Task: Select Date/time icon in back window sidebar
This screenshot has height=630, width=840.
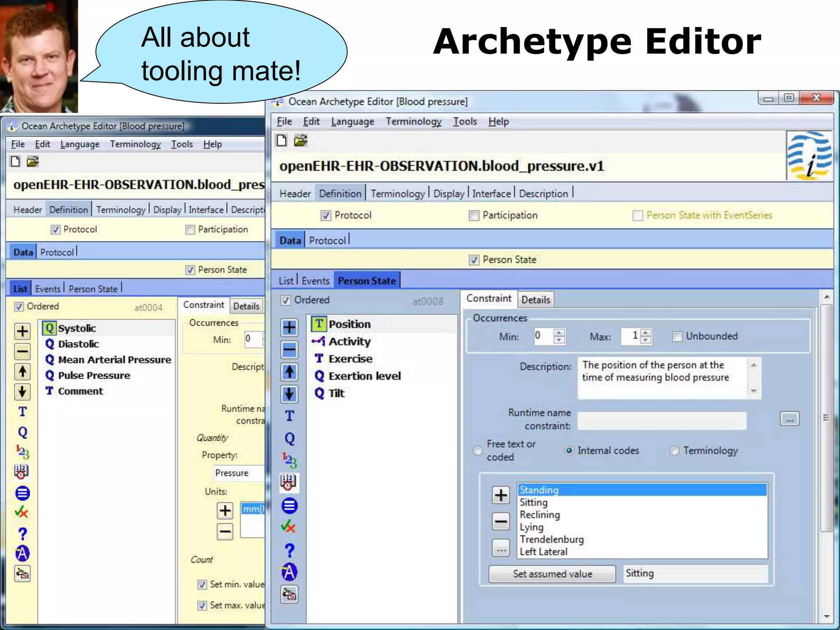Action: click(22, 472)
